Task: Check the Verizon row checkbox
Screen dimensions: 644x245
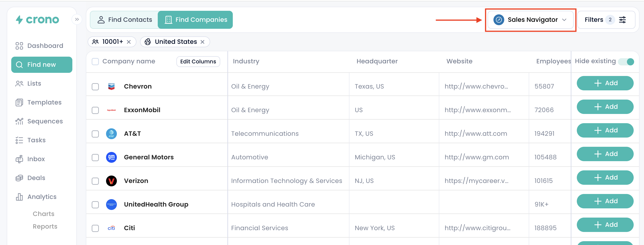Action: [95, 181]
